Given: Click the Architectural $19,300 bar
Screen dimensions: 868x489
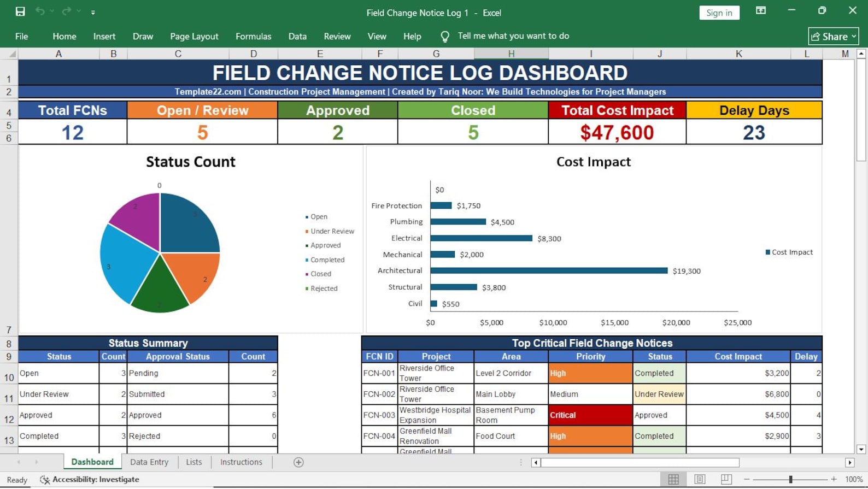Looking at the screenshot, I should point(549,270).
